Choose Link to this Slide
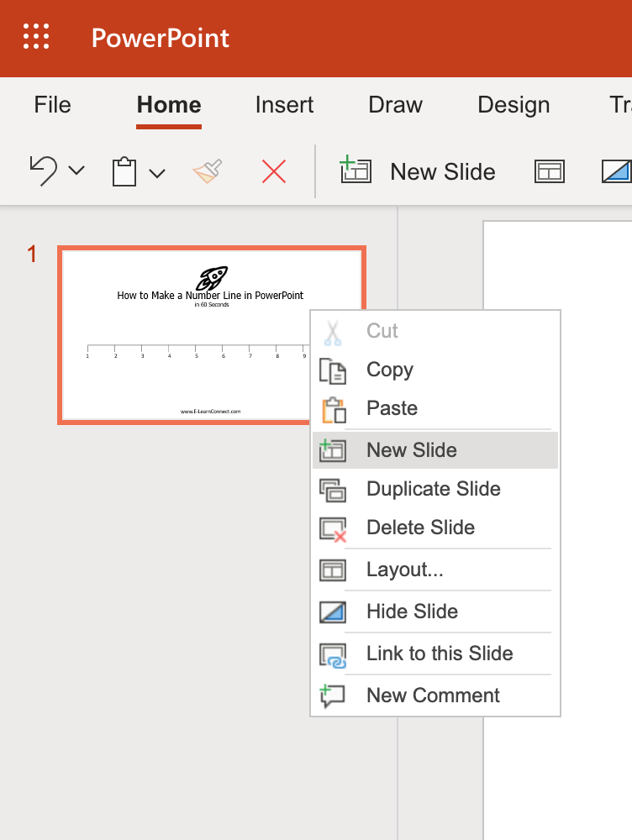The height and width of the screenshot is (840, 632). pos(435,654)
